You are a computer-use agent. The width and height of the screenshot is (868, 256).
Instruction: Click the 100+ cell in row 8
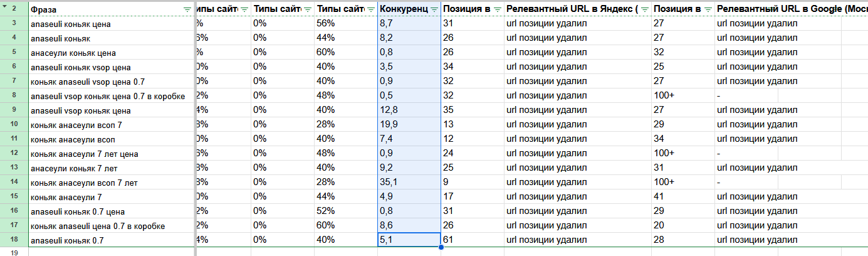[682, 95]
